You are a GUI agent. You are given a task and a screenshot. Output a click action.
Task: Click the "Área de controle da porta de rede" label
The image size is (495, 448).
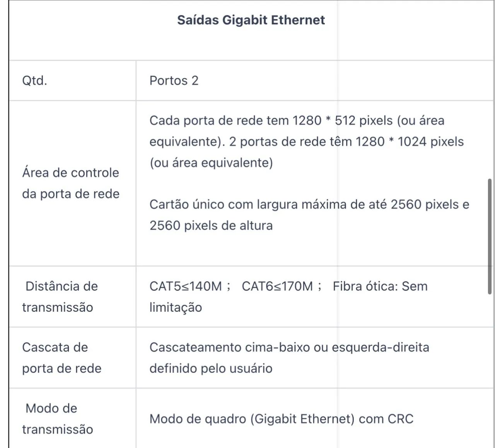[71, 183]
